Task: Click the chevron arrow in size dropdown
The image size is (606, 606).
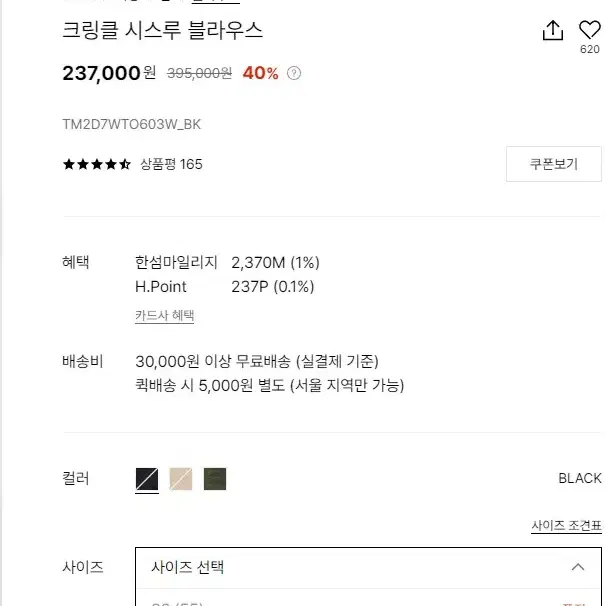Action: [x=578, y=567]
